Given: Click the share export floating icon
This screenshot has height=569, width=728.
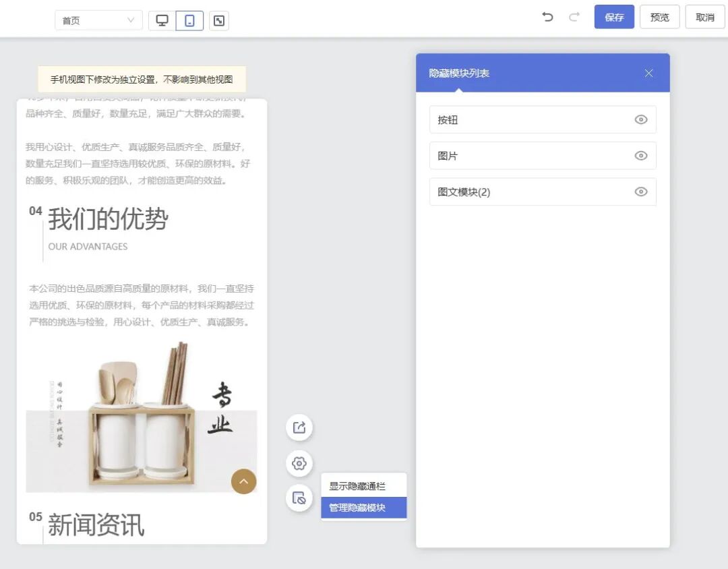Looking at the screenshot, I should pos(299,427).
